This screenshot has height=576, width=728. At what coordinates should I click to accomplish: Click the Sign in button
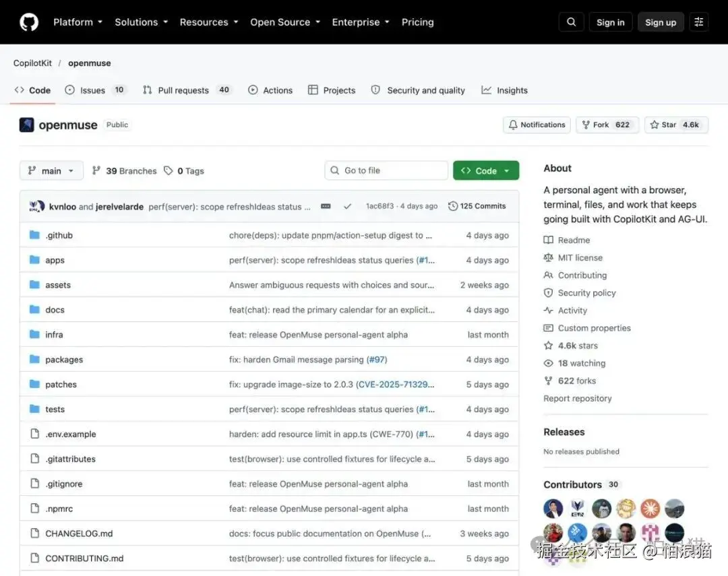coord(611,22)
